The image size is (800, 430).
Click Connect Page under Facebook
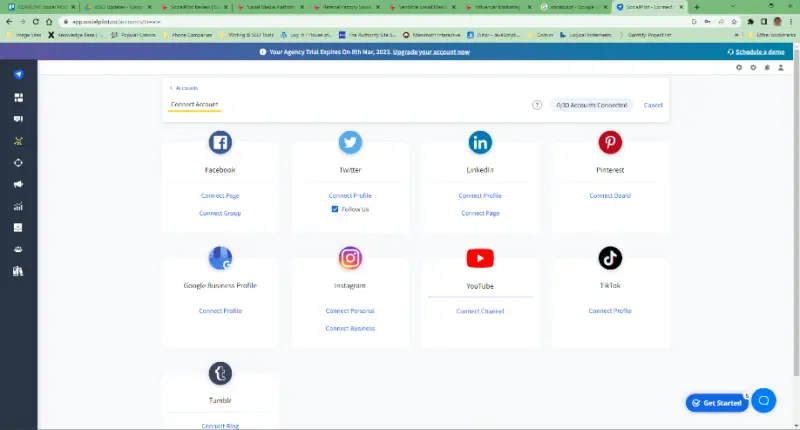tap(219, 196)
